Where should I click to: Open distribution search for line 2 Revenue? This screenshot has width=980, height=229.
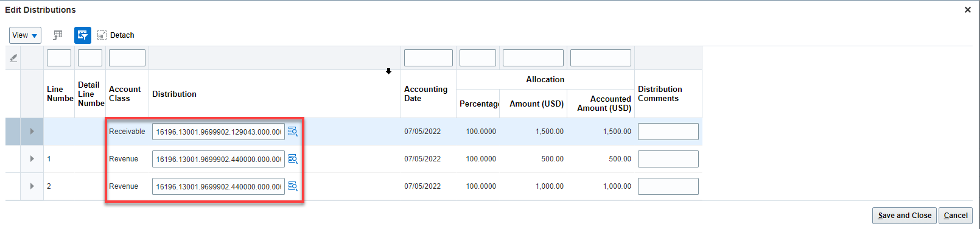coord(293,186)
